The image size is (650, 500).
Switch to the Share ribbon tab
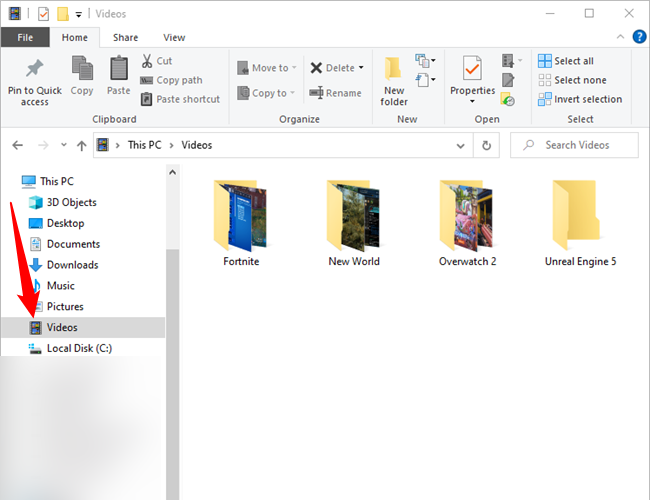(126, 37)
